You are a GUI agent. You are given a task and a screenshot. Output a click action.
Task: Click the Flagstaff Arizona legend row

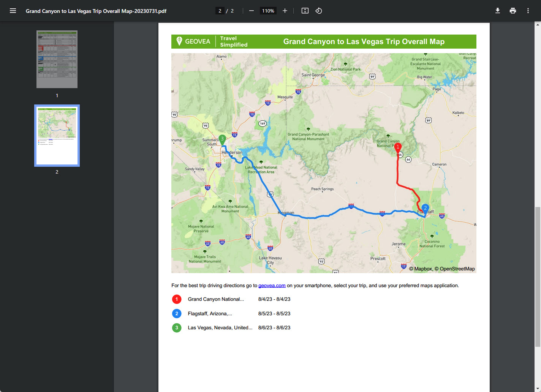(210, 313)
